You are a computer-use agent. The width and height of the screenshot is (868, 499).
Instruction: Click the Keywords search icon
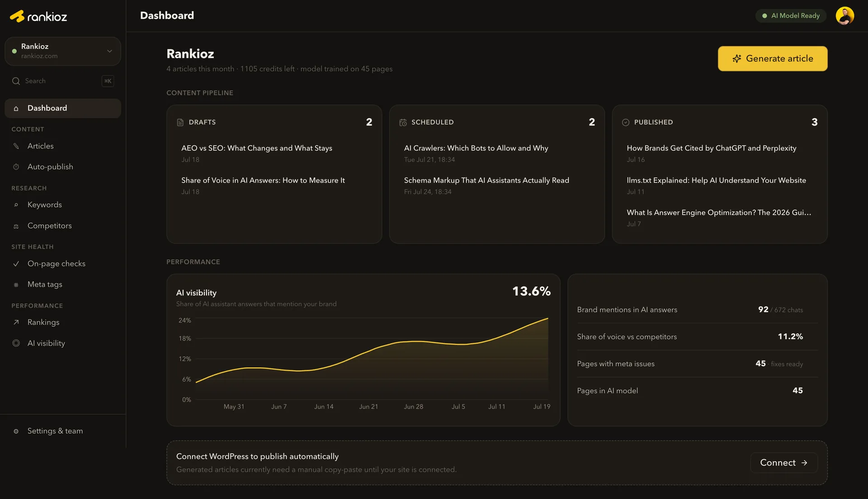(16, 205)
